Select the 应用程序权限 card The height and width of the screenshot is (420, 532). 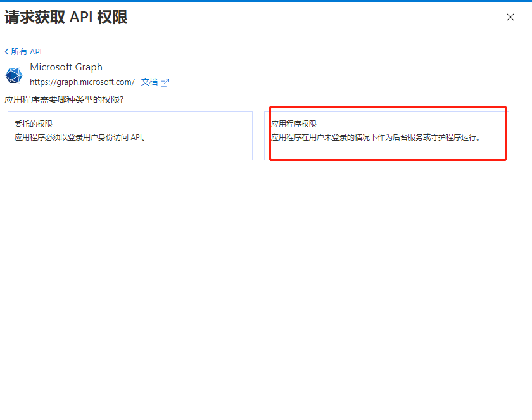point(386,136)
